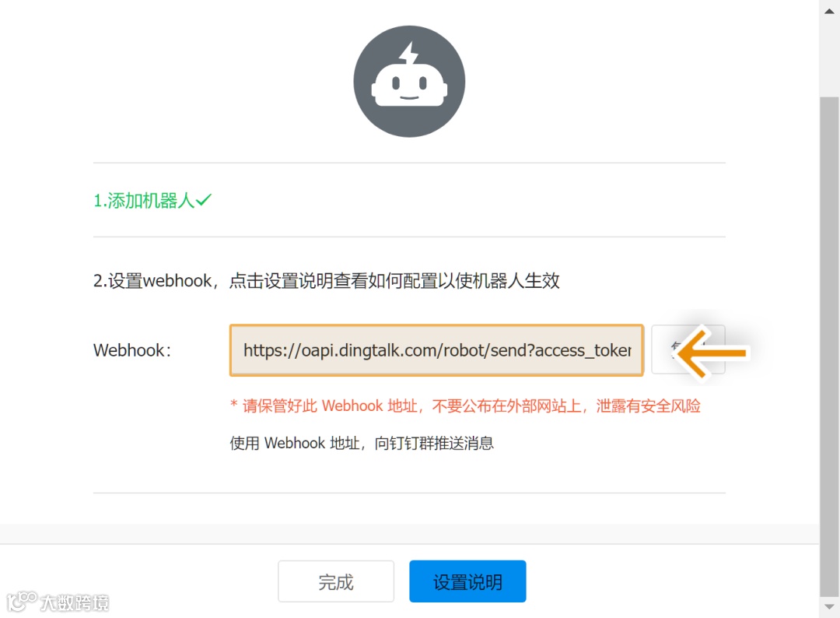The height and width of the screenshot is (618, 840).
Task: Click the scrollbar down arrow
Action: [829, 606]
